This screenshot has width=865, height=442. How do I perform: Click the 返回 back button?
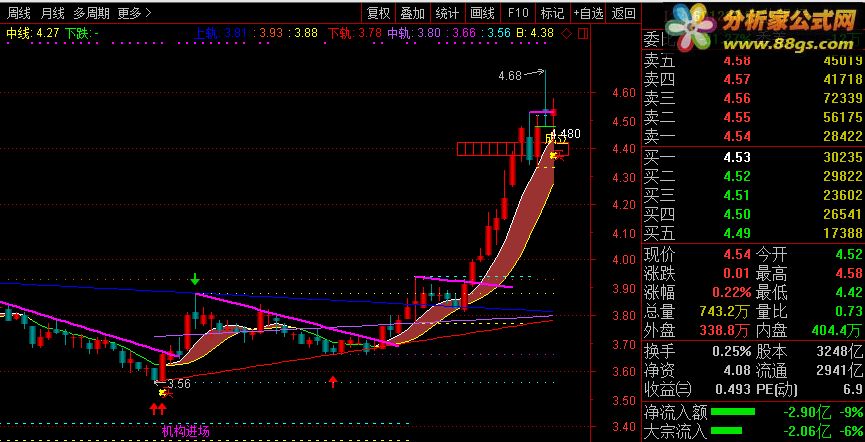point(624,13)
